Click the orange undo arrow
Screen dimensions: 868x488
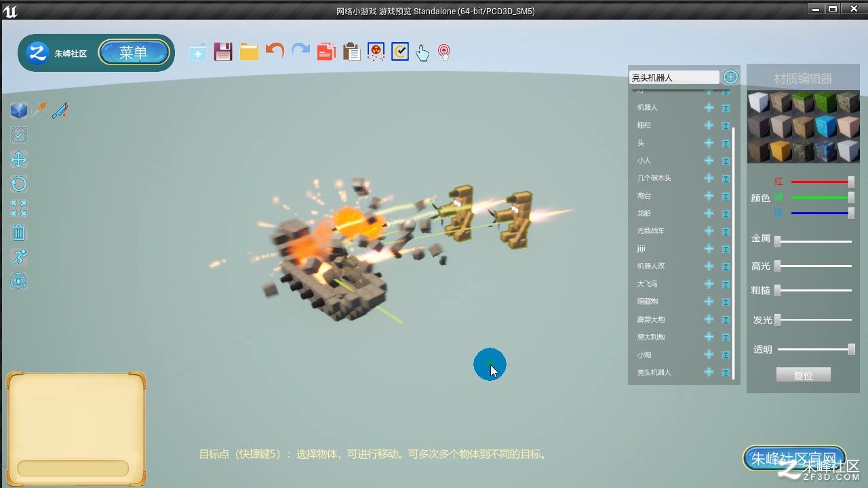(x=275, y=52)
